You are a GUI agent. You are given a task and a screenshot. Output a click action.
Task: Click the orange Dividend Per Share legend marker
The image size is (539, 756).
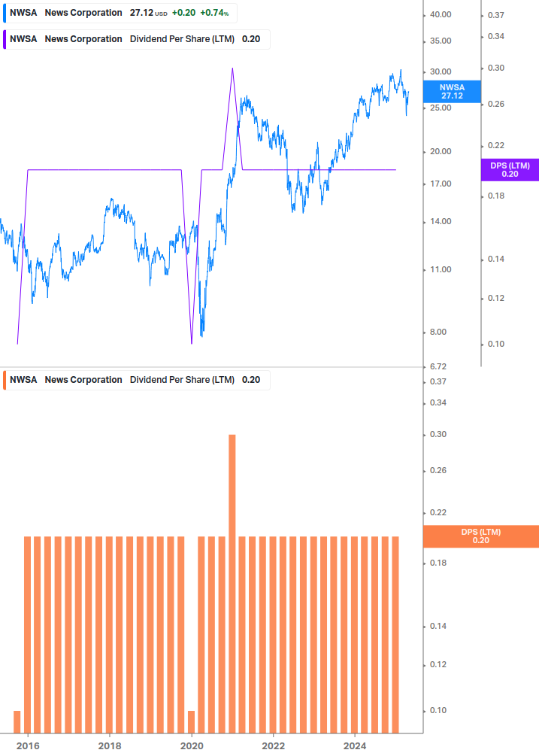[x=5, y=380]
